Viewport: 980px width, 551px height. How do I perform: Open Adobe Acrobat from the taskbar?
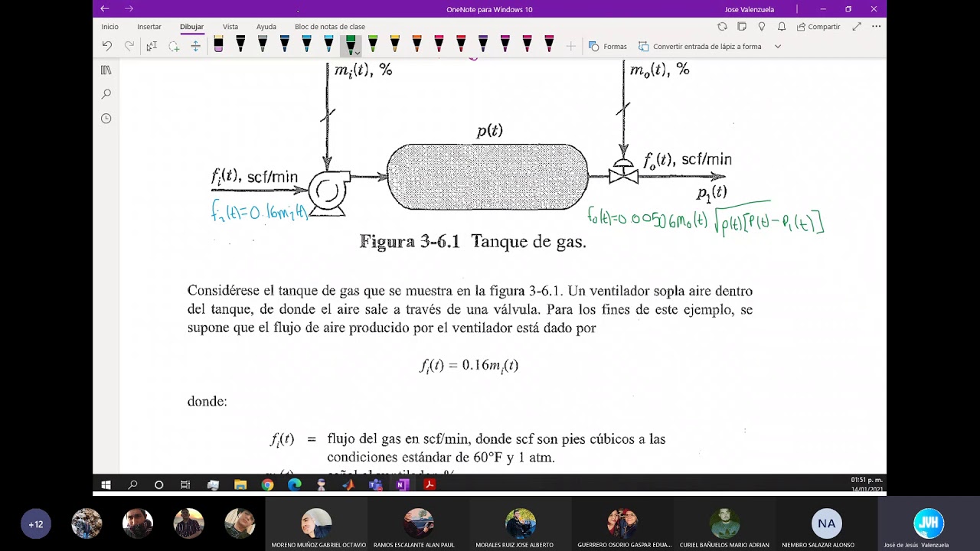tap(430, 484)
